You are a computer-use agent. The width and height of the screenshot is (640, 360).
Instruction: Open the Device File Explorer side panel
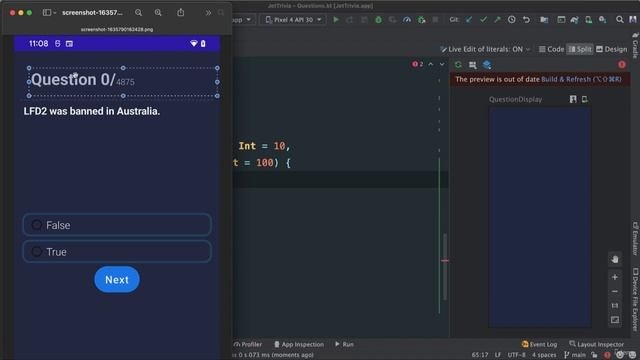click(x=636, y=299)
